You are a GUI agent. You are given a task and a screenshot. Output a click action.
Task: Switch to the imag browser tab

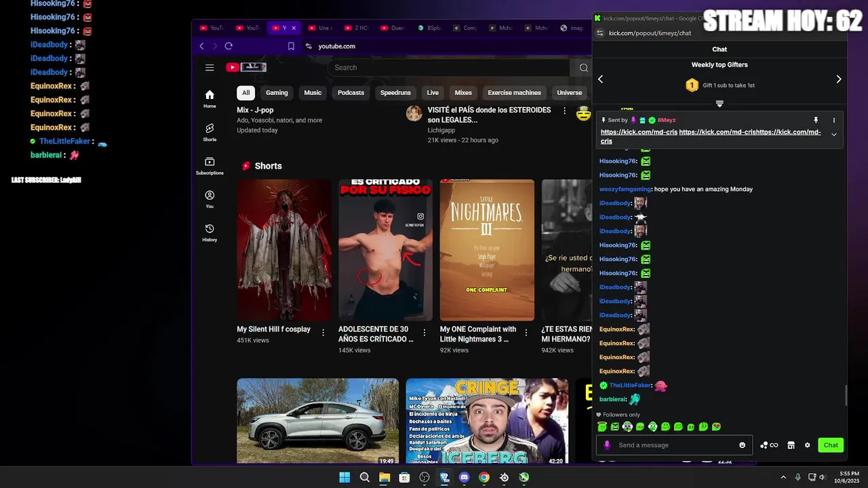coord(572,28)
